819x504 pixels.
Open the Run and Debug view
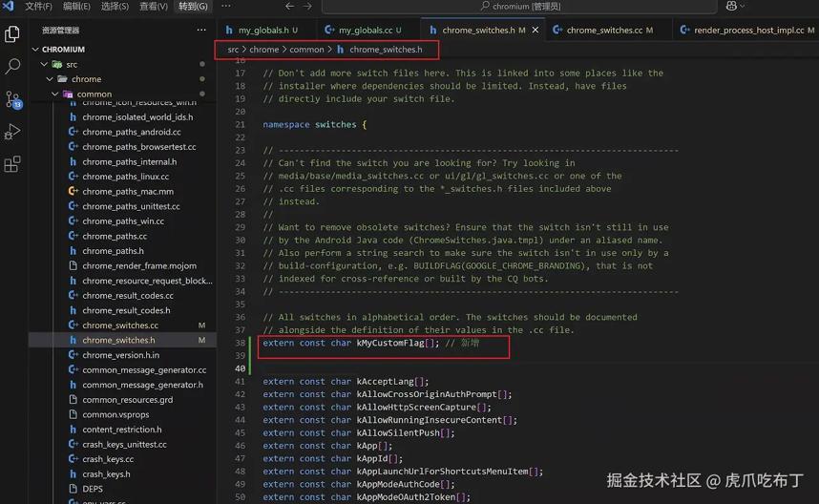[12, 132]
